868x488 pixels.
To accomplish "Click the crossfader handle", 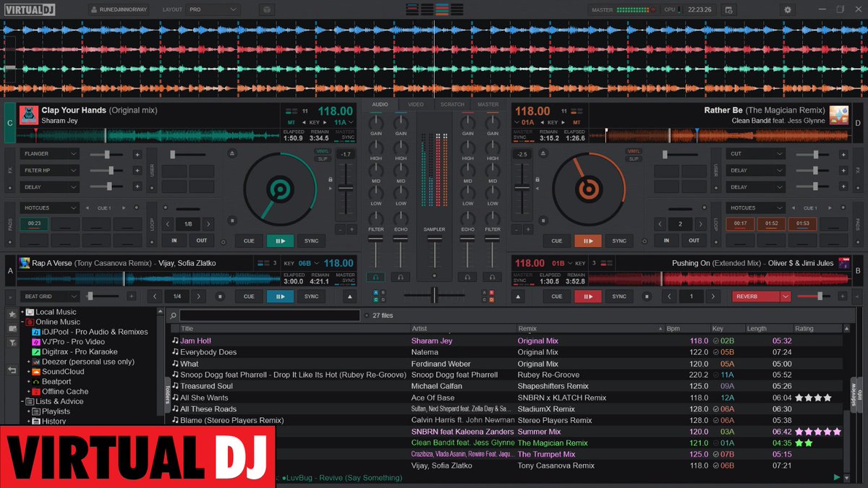I will click(434, 294).
